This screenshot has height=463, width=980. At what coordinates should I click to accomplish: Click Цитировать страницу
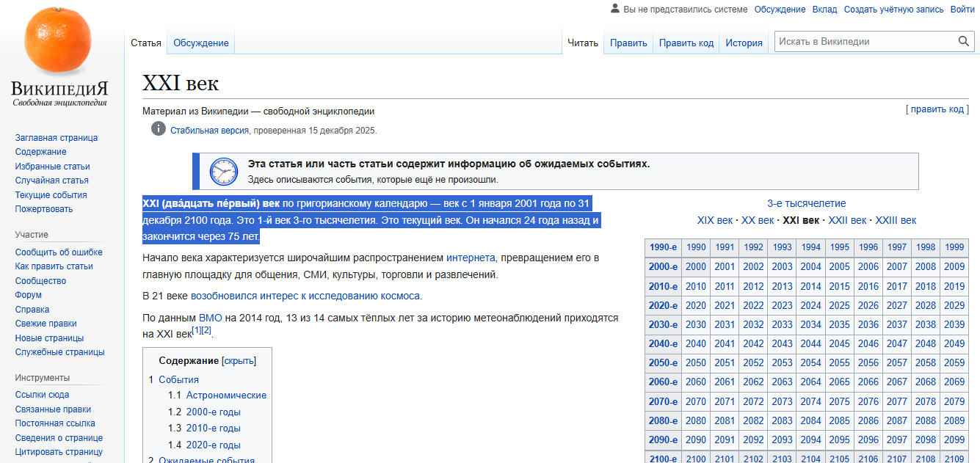[x=59, y=452]
